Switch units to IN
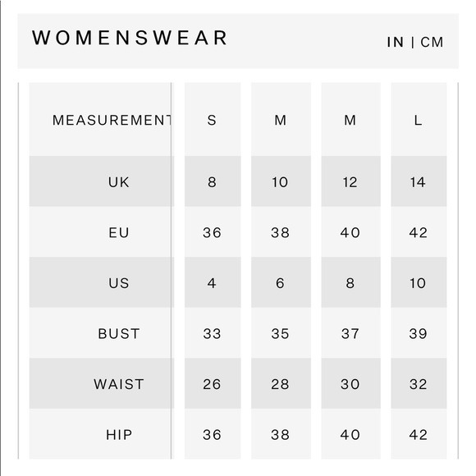The height and width of the screenshot is (476, 476). tap(395, 42)
